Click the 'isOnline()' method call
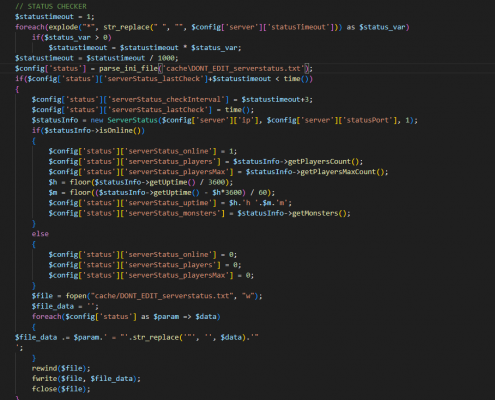The height and width of the screenshot is (400, 495). pos(120,130)
